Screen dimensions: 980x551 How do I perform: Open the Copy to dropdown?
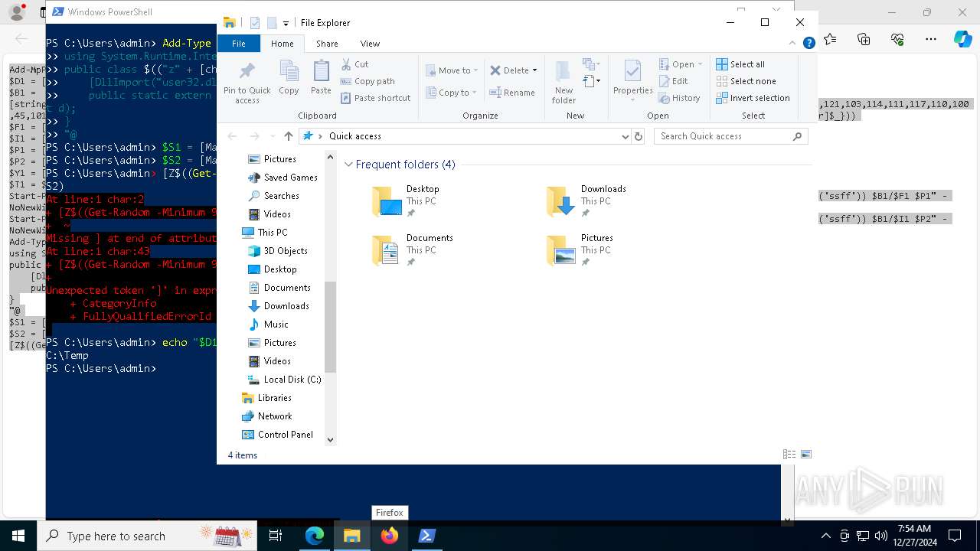coord(450,93)
